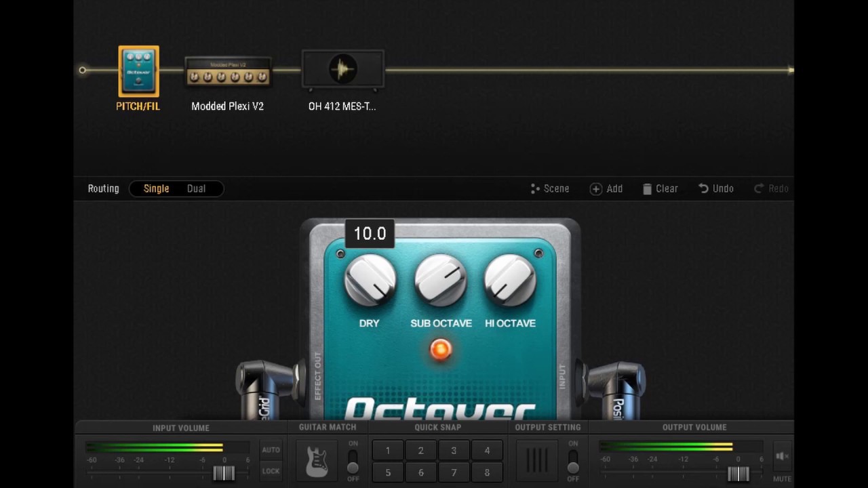Select Quick Snap slot 8
Viewport: 868px width, 488px height.
tap(487, 472)
